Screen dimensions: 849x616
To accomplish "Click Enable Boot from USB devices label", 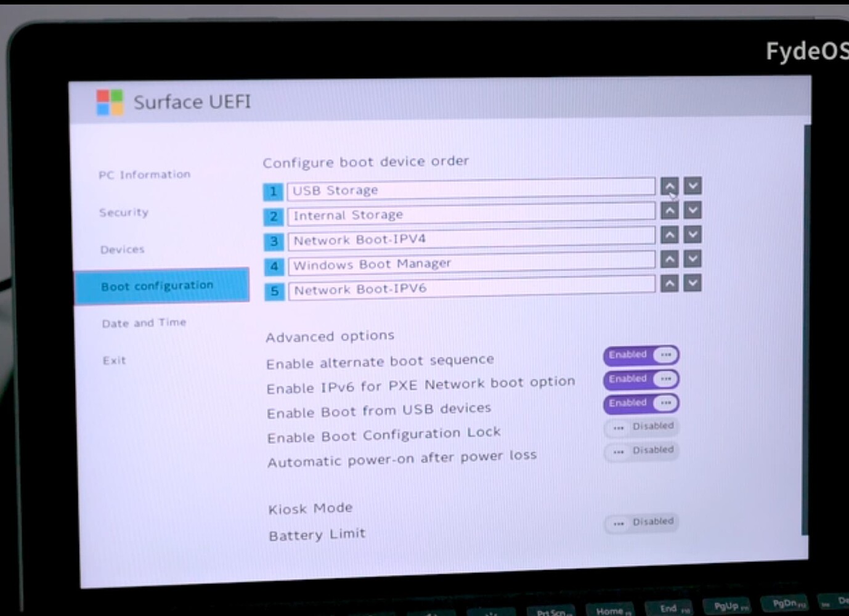I will pos(379,410).
